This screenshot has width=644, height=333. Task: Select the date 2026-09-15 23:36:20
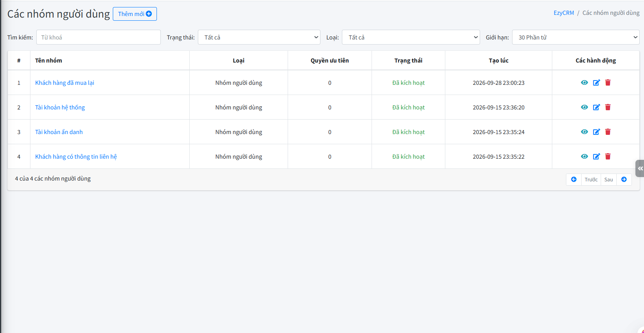(498, 107)
